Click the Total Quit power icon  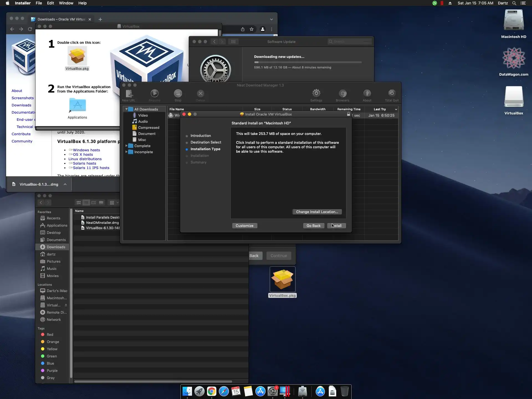[x=392, y=93]
